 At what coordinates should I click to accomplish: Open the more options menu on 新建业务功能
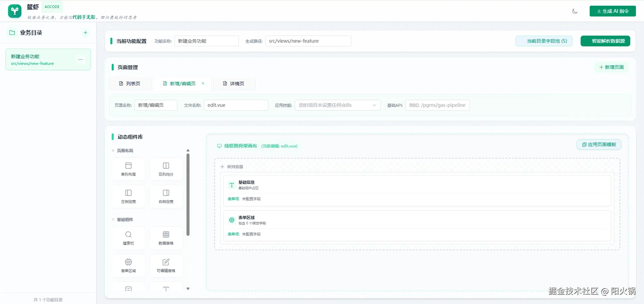80,59
